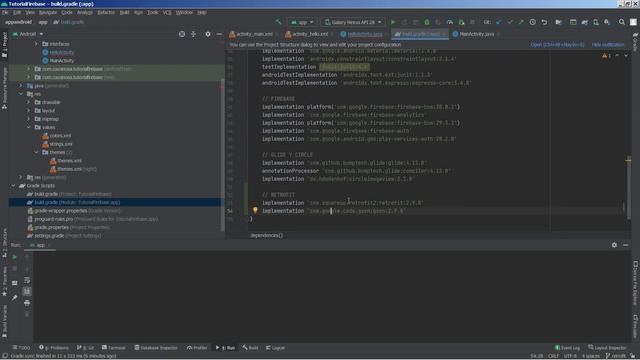Collapse the themes folder
Image resolution: width=640 pixels, height=360 pixels.
point(36,152)
